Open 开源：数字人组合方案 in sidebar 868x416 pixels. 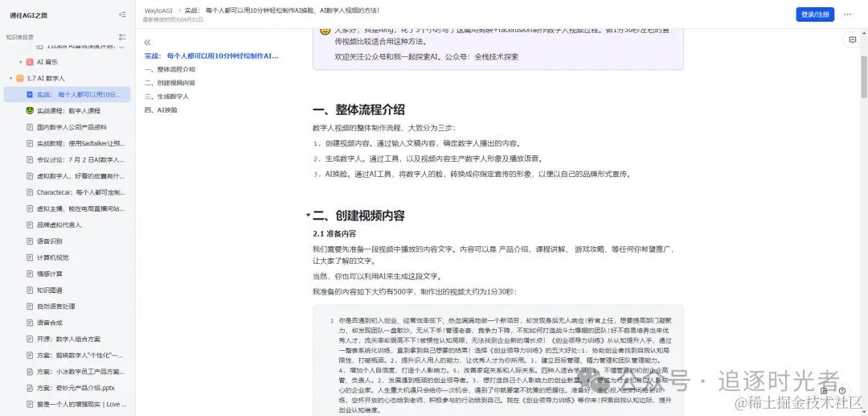(68, 339)
